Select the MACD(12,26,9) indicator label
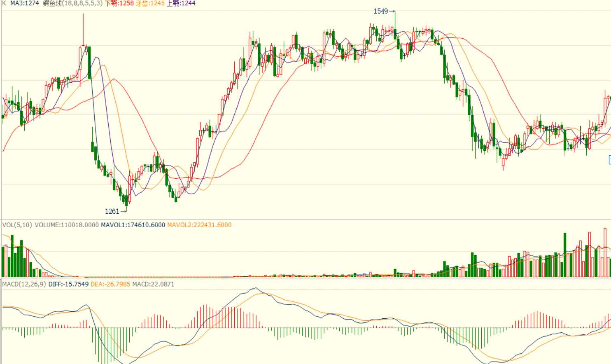The image size is (611, 364). click(x=24, y=284)
